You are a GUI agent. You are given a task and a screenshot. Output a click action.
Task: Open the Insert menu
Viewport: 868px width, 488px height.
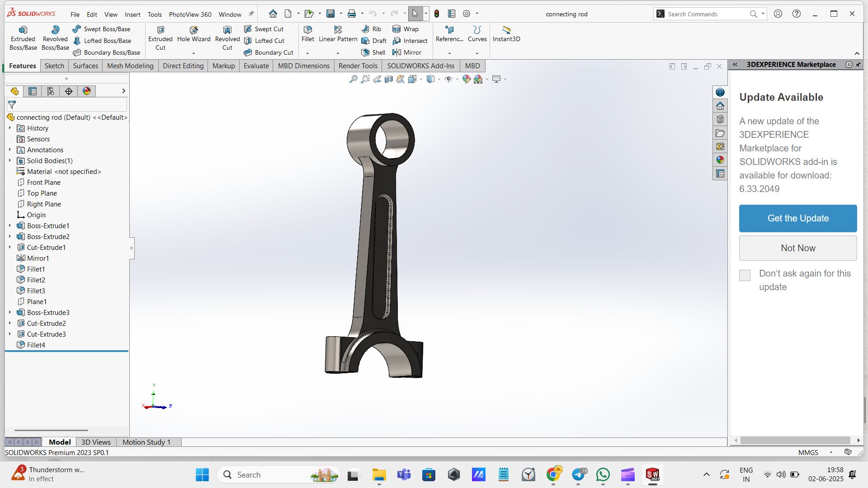(x=132, y=14)
